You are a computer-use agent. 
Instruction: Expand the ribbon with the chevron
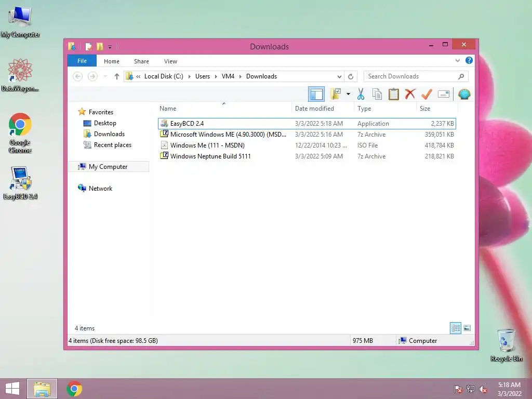457,61
